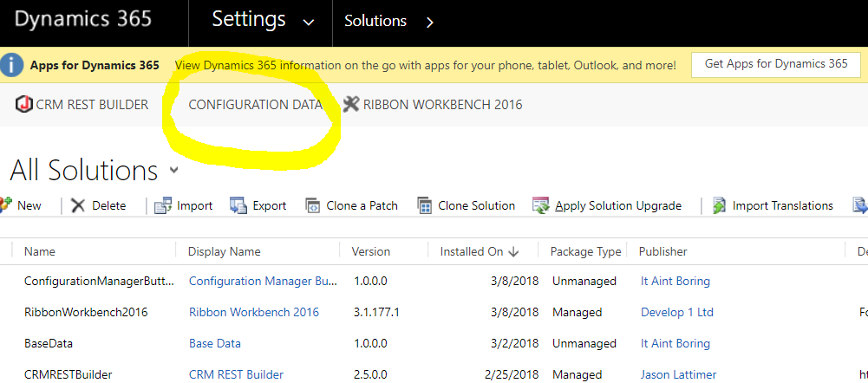Click the CRM REST Builder icon

click(x=24, y=104)
